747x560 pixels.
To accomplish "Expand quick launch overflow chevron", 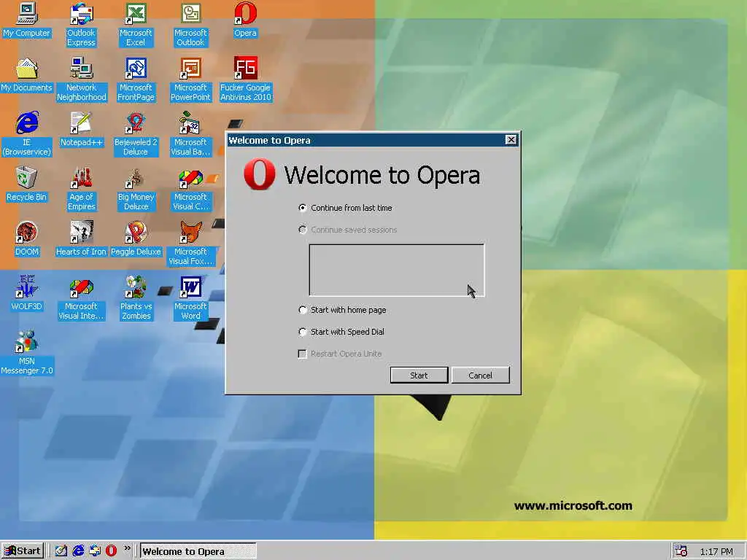I will tap(127, 548).
